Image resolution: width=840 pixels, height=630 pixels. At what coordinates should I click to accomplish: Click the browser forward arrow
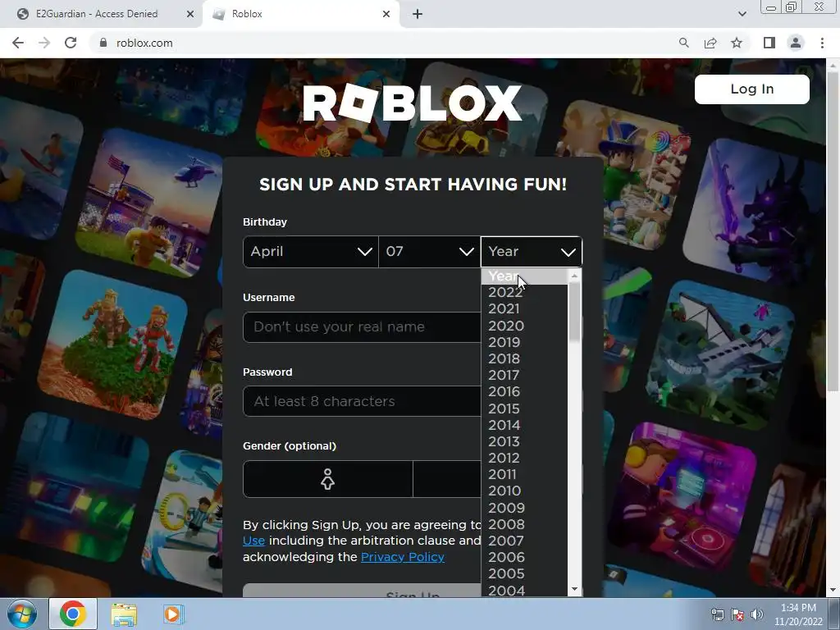pos(44,43)
